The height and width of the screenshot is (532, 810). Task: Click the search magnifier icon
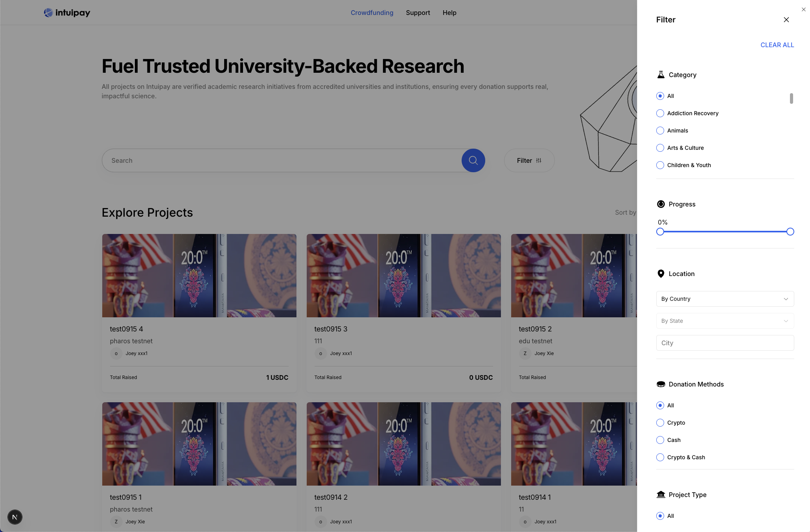pos(473,160)
